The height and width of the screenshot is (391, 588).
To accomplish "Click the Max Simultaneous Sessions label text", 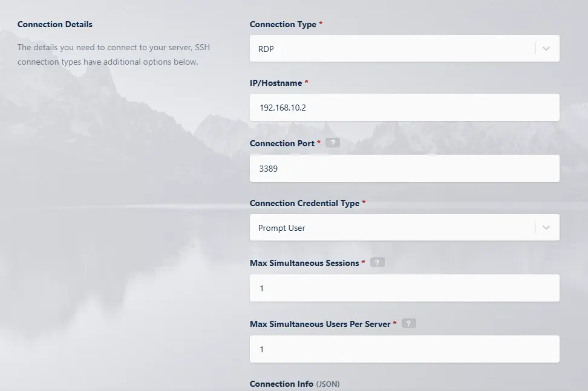I will coord(304,263).
